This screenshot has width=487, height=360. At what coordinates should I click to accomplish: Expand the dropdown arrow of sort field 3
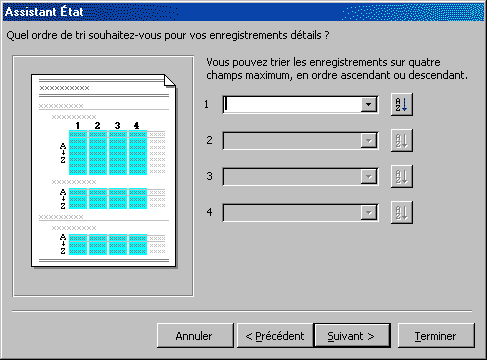(x=369, y=176)
